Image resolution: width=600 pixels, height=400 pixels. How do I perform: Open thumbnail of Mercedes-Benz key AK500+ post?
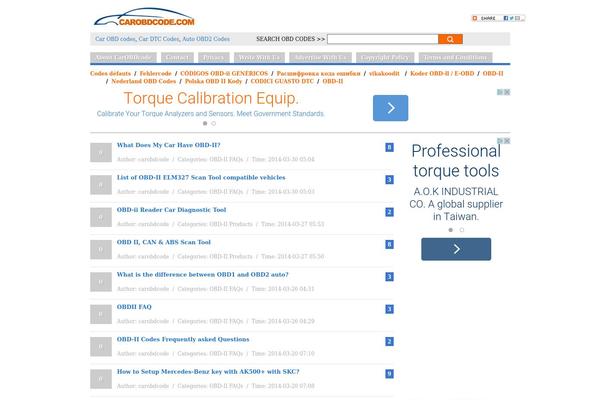[101, 379]
